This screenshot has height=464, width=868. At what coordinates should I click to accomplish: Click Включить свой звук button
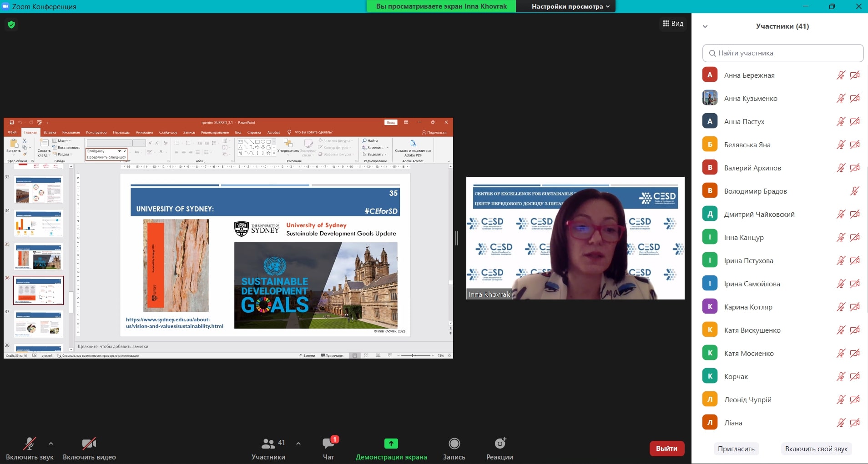point(816,449)
